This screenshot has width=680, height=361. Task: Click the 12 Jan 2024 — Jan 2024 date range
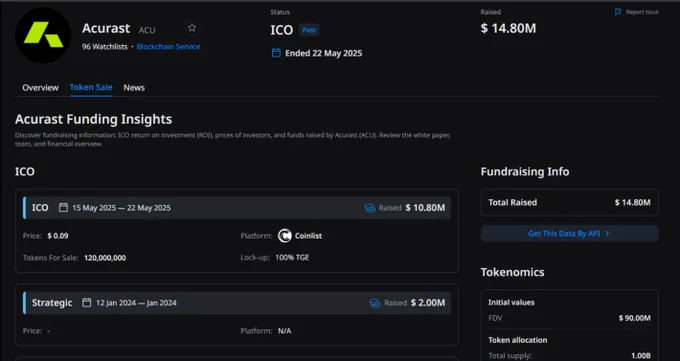[136, 303]
